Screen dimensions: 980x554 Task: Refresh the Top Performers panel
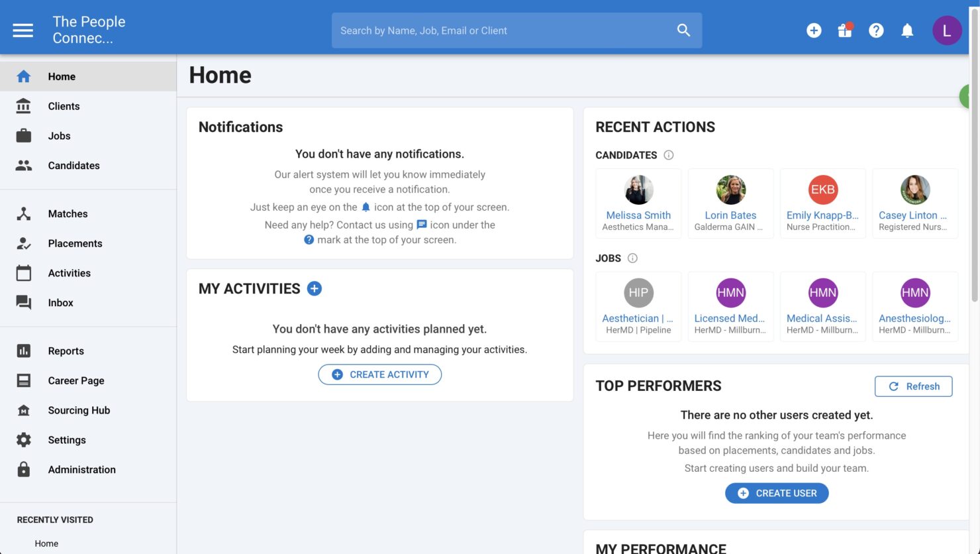point(913,386)
